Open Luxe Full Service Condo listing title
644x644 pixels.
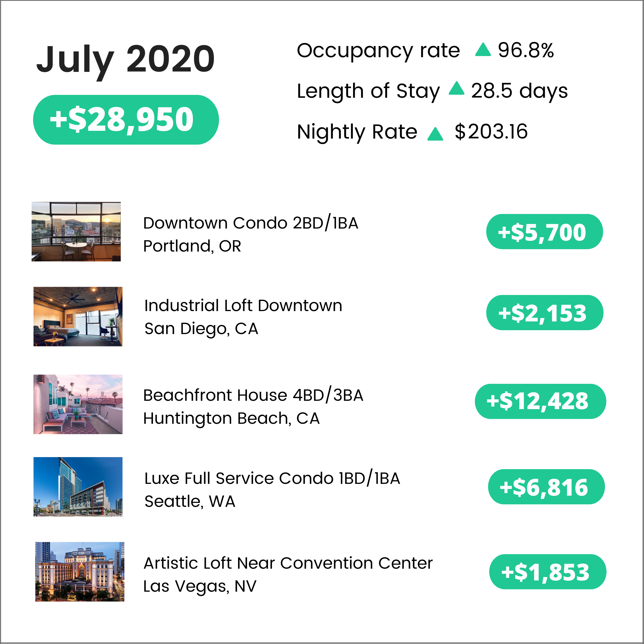tap(272, 478)
